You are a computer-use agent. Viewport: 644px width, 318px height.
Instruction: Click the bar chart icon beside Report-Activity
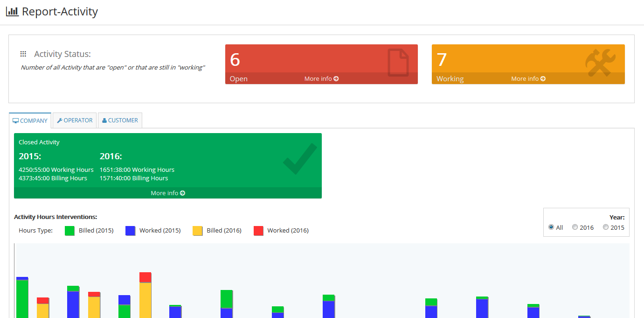click(x=12, y=11)
